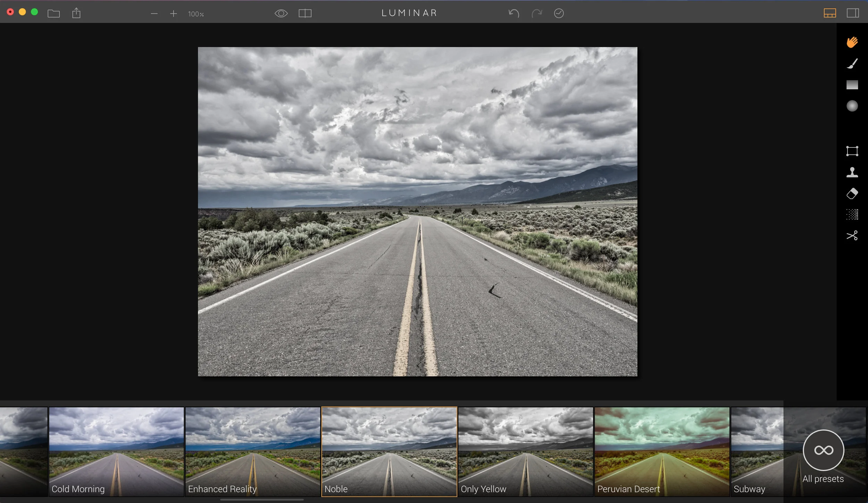The width and height of the screenshot is (868, 503).
Task: Undo the last edit
Action: [514, 14]
